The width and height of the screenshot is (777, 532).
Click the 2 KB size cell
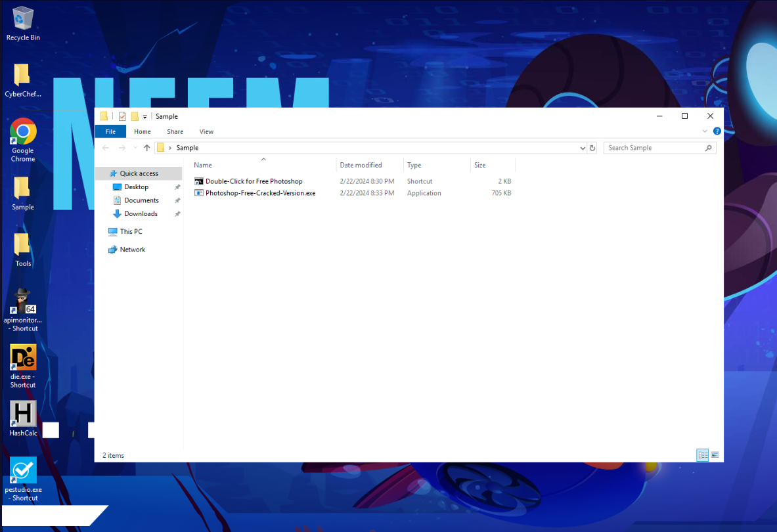(x=504, y=181)
